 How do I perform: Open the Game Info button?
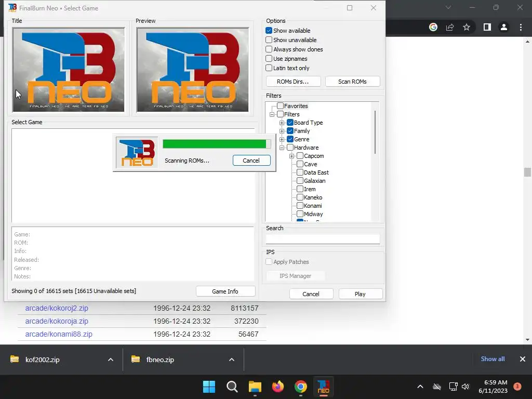tap(225, 291)
